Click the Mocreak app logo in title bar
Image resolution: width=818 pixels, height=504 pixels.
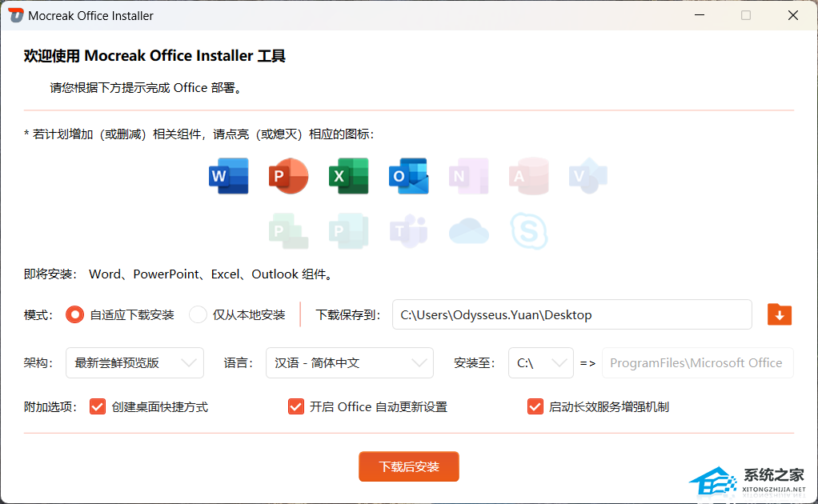tap(16, 15)
